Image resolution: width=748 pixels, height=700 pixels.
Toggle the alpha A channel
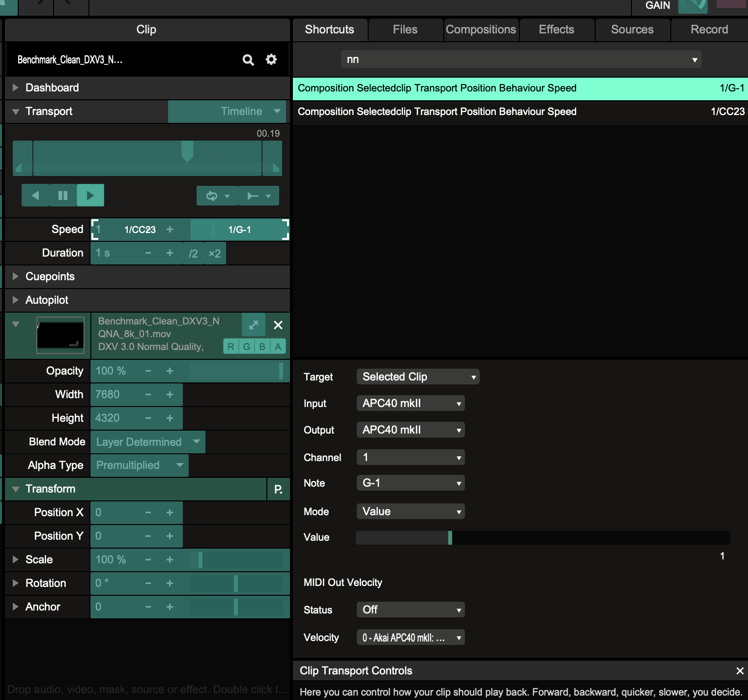point(278,347)
